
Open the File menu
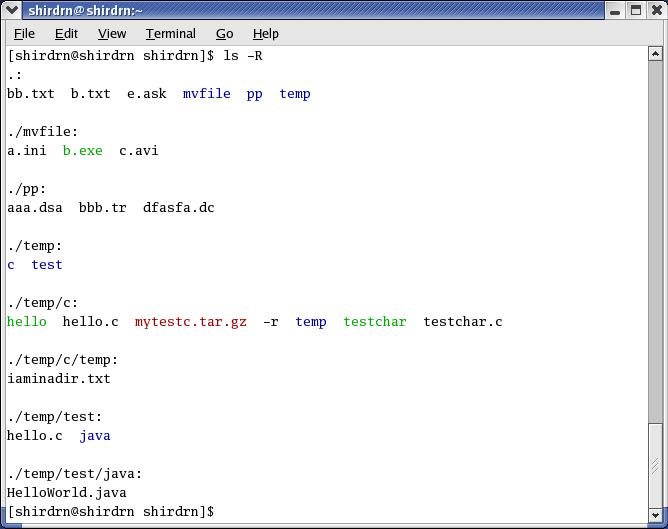[x=24, y=34]
